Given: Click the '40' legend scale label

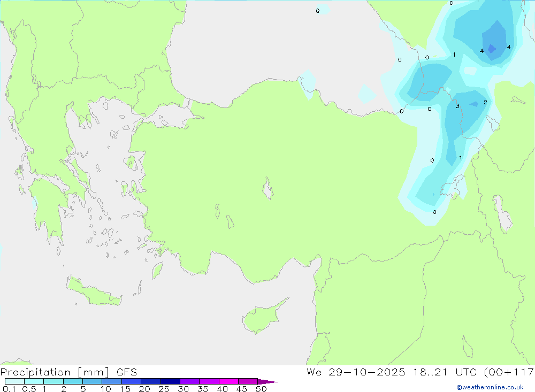Looking at the screenshot, I should pos(222,389).
